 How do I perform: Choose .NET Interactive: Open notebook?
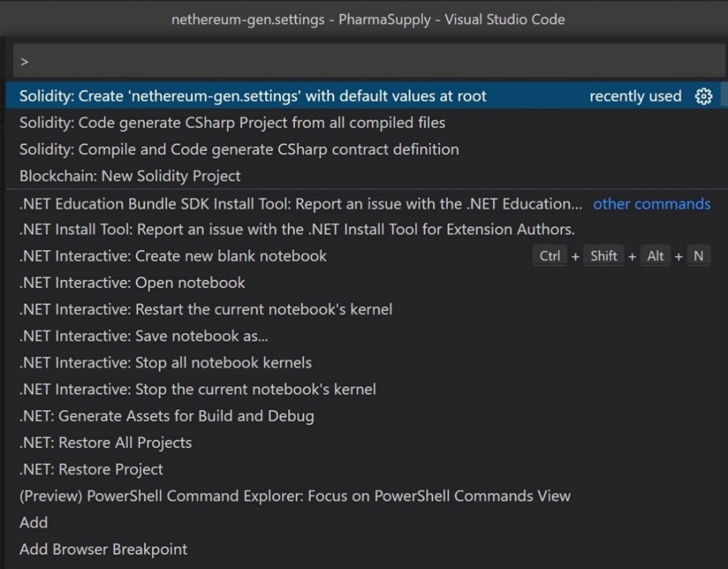(x=132, y=283)
